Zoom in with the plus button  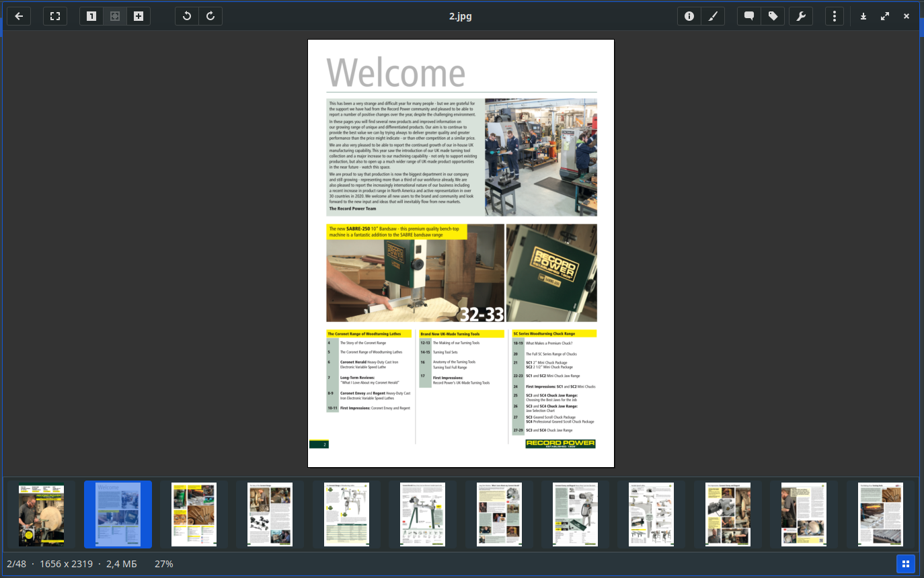pyautogui.click(x=139, y=16)
